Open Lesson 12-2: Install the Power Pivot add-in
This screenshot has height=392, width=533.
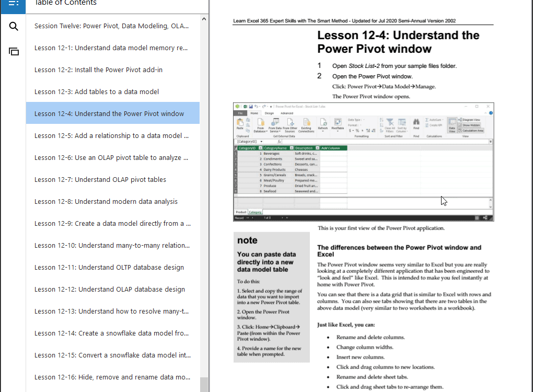click(113, 70)
